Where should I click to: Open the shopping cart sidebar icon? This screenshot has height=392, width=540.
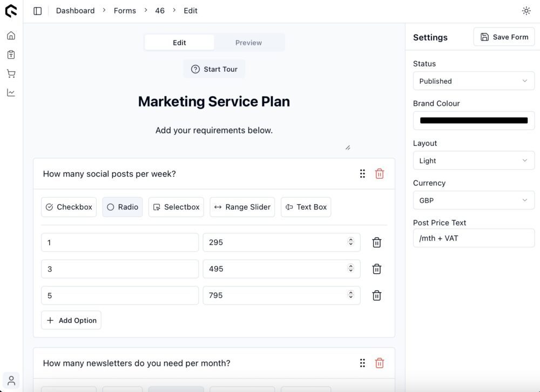[11, 73]
